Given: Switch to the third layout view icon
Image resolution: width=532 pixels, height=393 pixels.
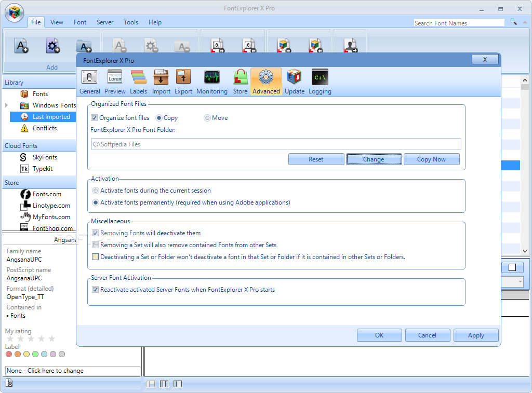Looking at the screenshot, I should [x=178, y=384].
